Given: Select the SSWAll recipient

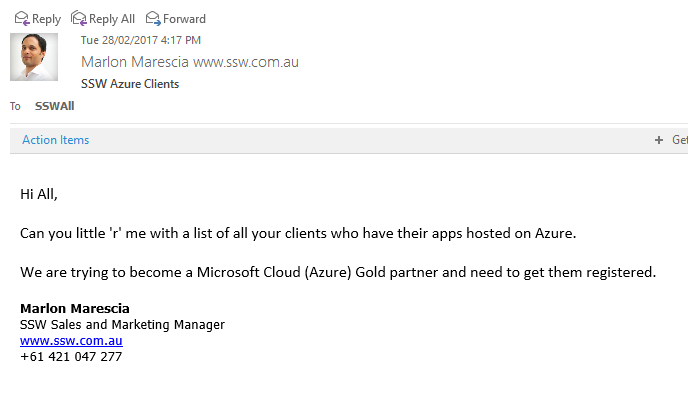Looking at the screenshot, I should pyautogui.click(x=54, y=105).
